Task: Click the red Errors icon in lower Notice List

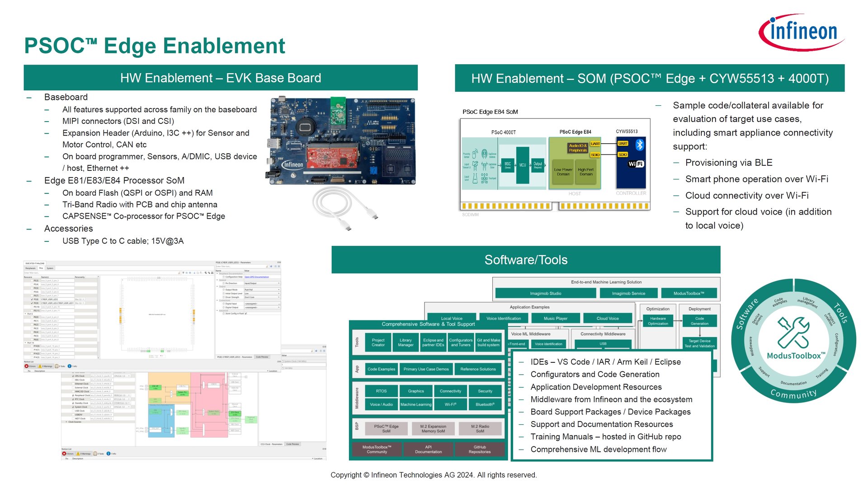Action: (x=64, y=454)
